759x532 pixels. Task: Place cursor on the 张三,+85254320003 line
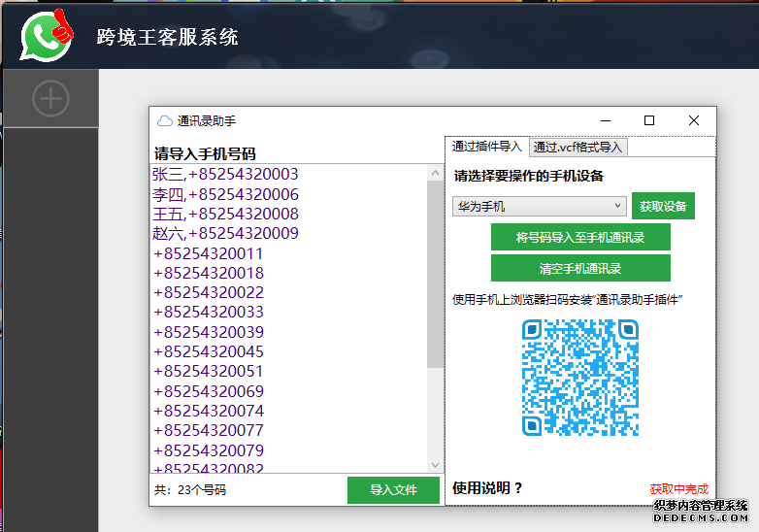pos(225,175)
